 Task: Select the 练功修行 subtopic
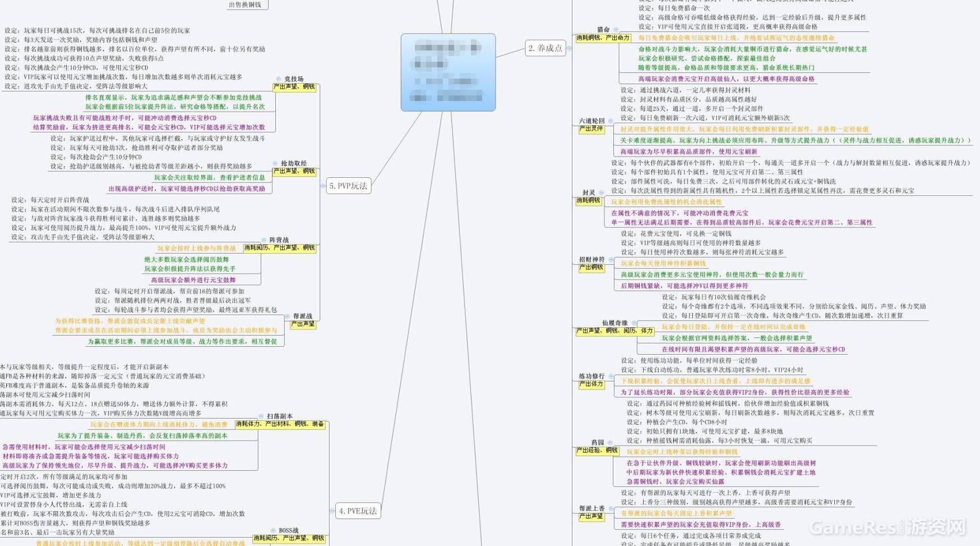pyautogui.click(x=592, y=376)
